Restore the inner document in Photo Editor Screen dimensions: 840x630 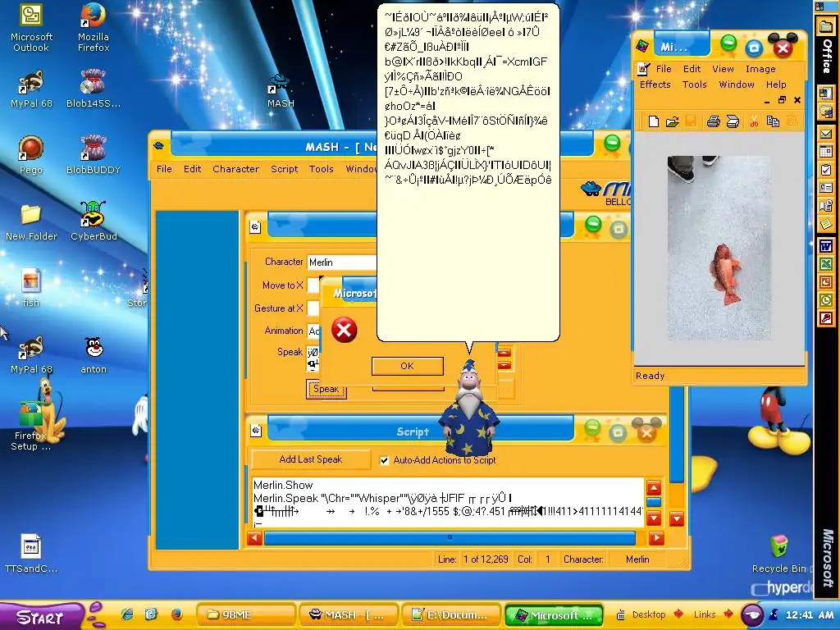click(782, 100)
